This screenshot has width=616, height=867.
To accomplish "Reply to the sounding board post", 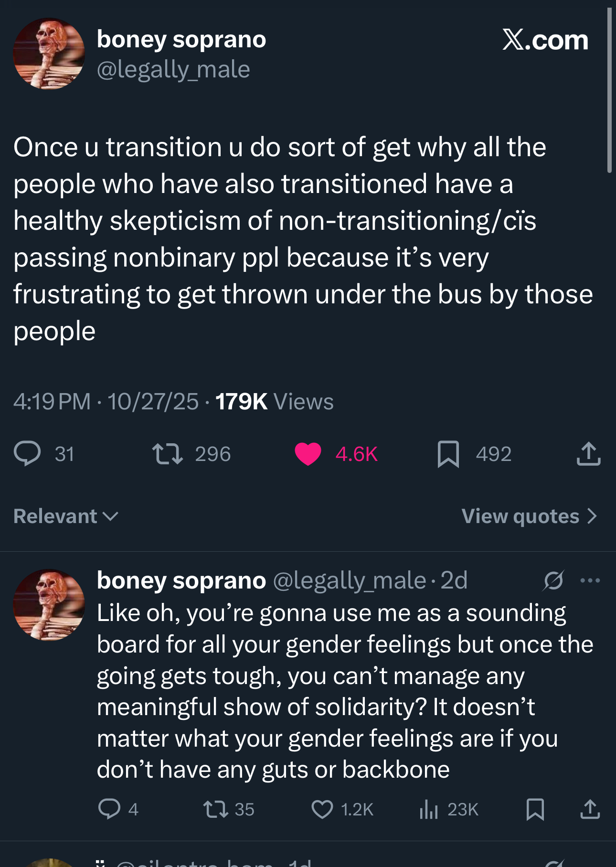I will (x=109, y=809).
